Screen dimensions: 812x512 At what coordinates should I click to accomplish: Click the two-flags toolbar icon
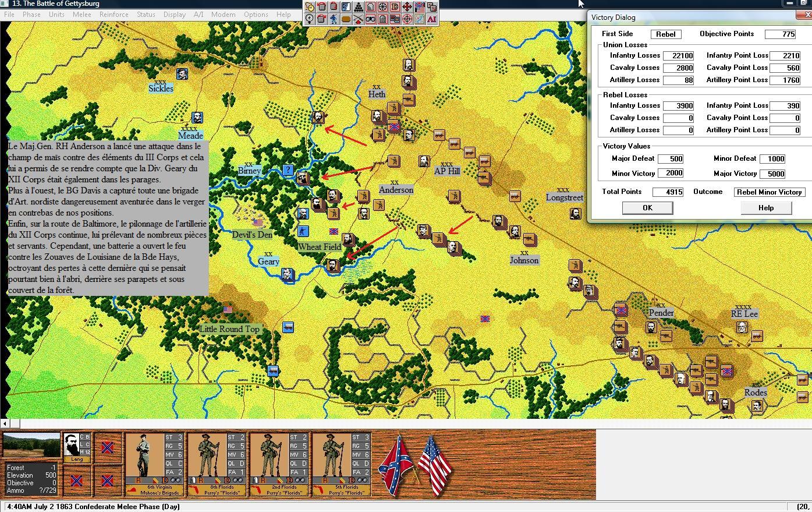(420, 7)
